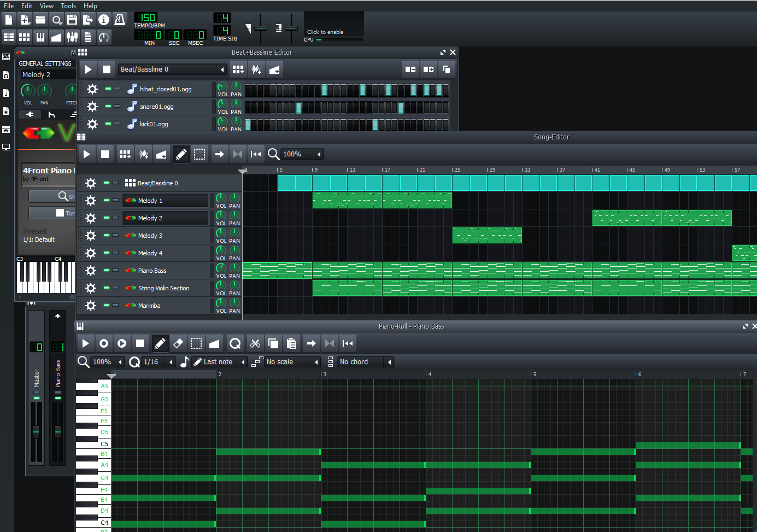
Task: Click the quantize icon in Piano-Roll toolbar
Action: point(235,343)
